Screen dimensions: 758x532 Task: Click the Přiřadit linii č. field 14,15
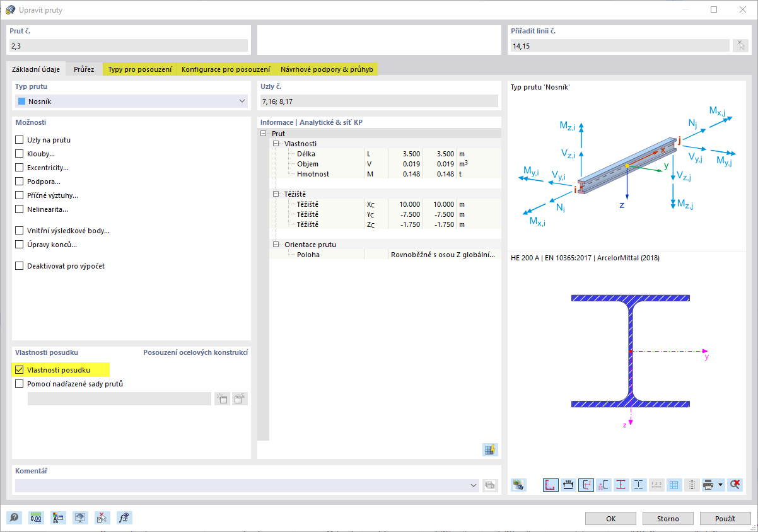620,45
